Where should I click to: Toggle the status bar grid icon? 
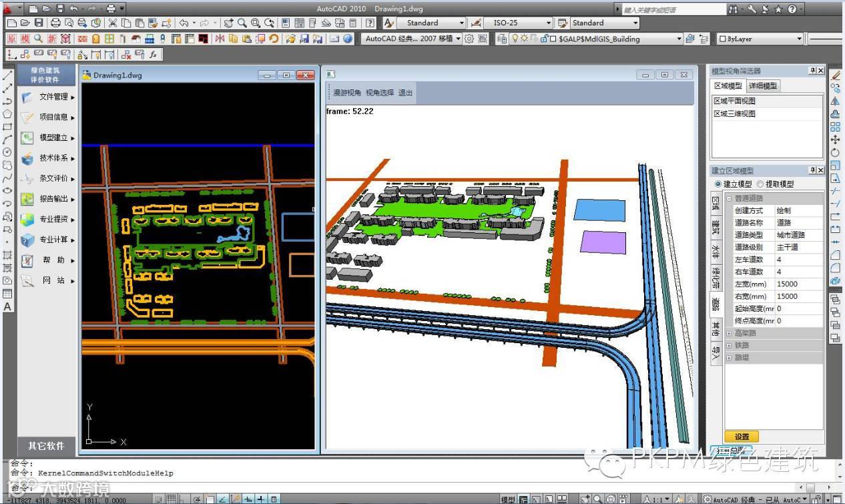point(171,499)
